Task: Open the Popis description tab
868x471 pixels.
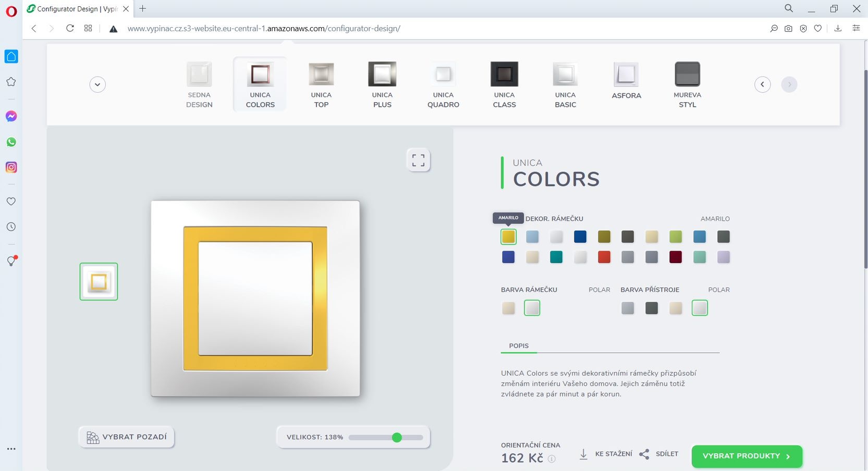Action: click(519, 346)
